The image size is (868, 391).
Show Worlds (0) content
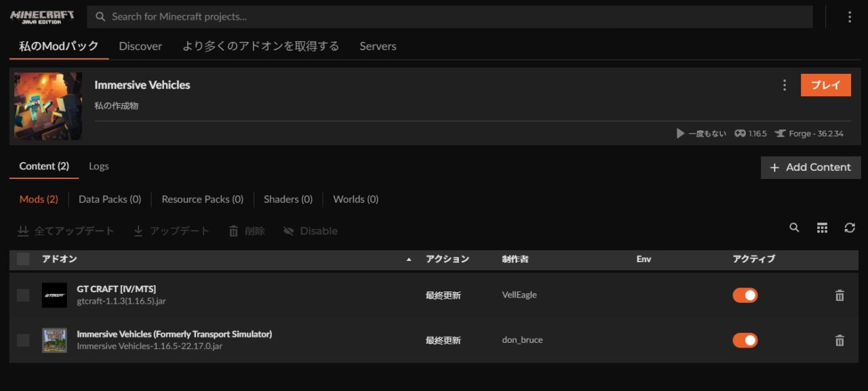[356, 199]
